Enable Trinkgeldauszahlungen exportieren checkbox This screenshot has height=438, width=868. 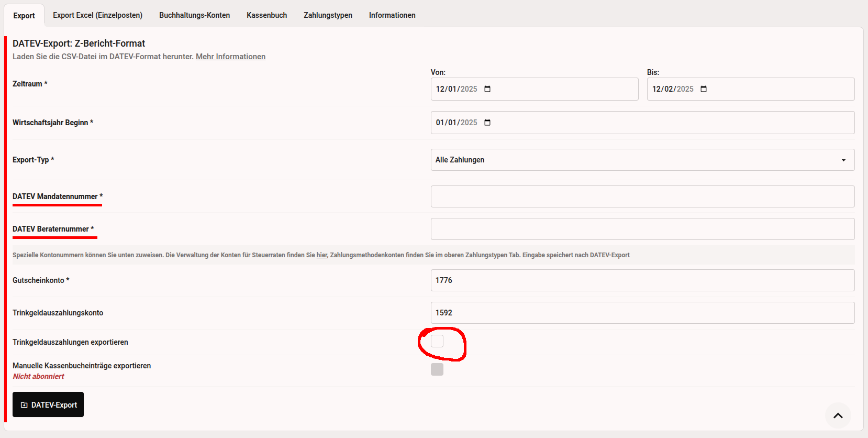tap(437, 341)
